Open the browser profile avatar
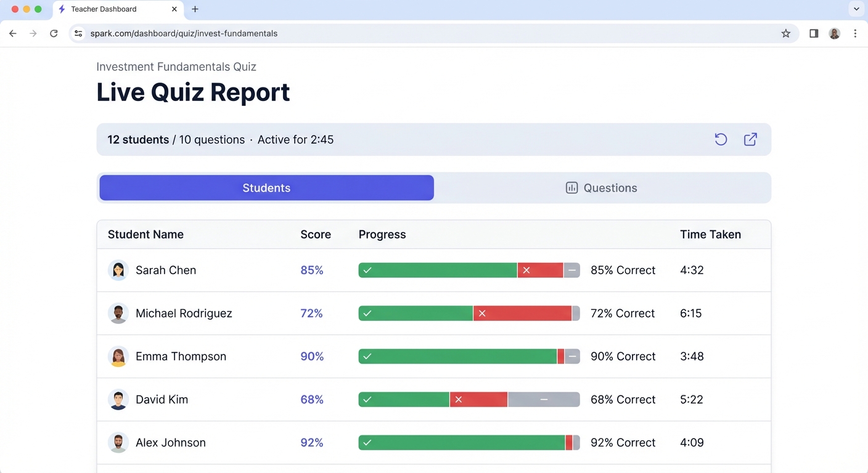 [x=835, y=34]
